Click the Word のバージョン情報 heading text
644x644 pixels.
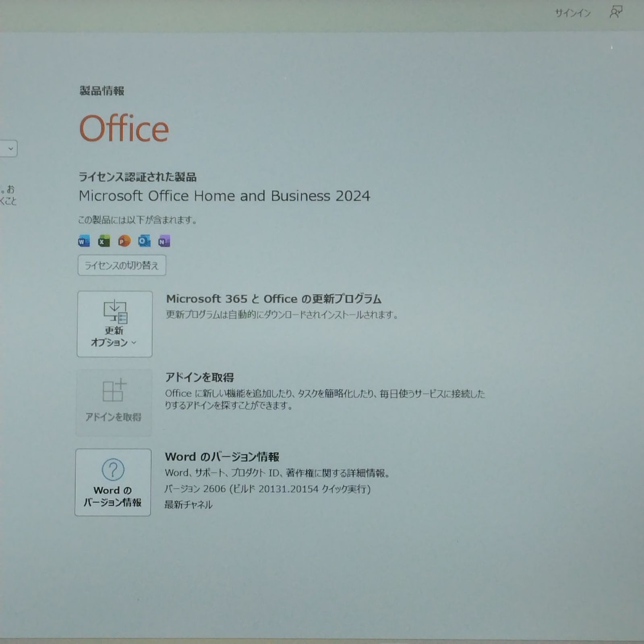pos(222,457)
